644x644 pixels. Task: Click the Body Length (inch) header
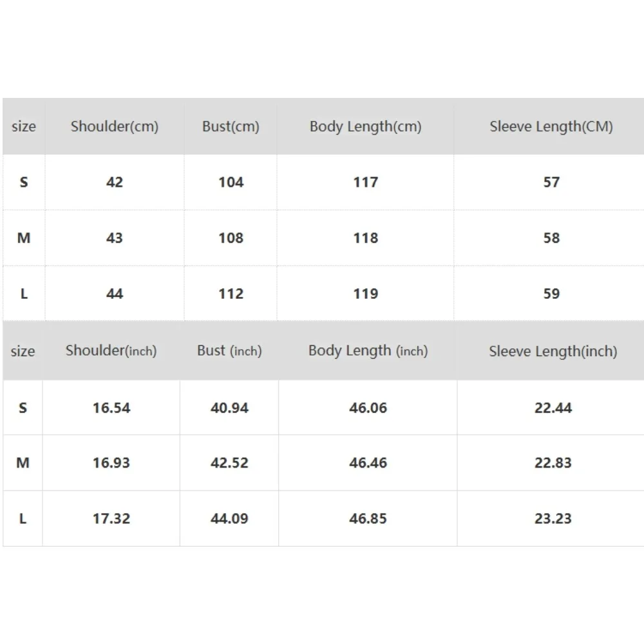(x=368, y=351)
